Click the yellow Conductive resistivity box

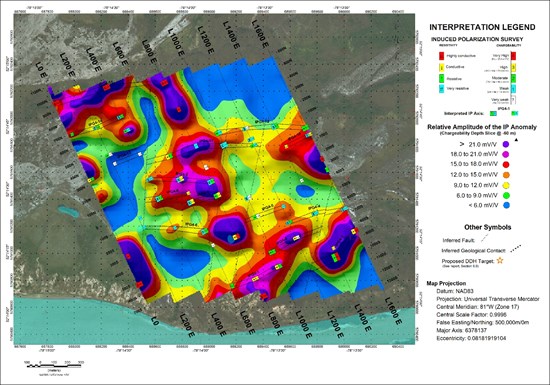click(x=442, y=67)
